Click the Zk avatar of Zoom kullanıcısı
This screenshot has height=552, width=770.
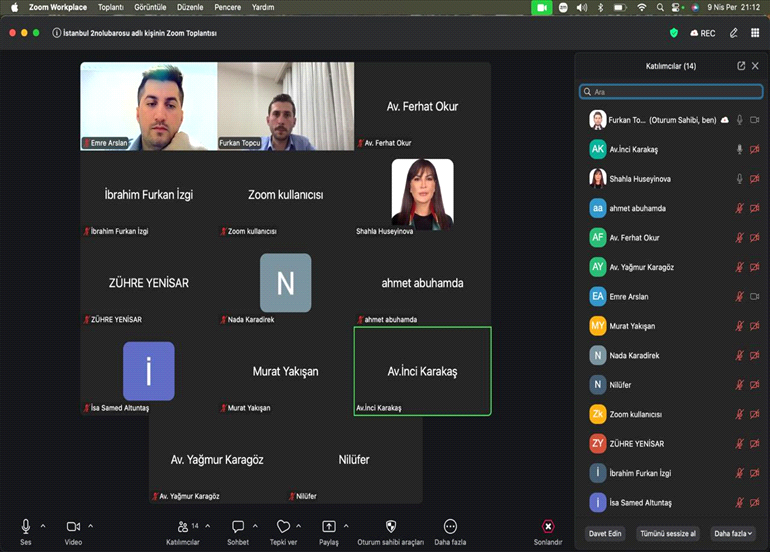point(598,414)
